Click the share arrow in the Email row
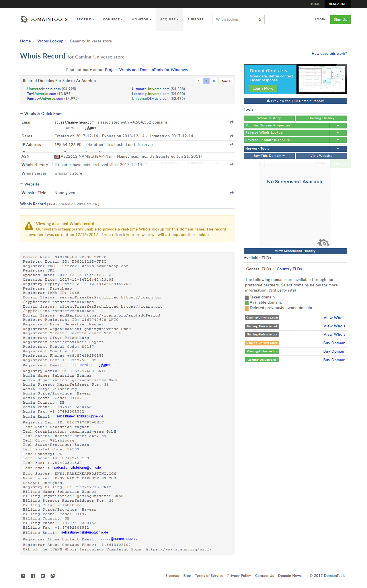Screen dimensions: 367x588 pyautogui.click(x=232, y=122)
